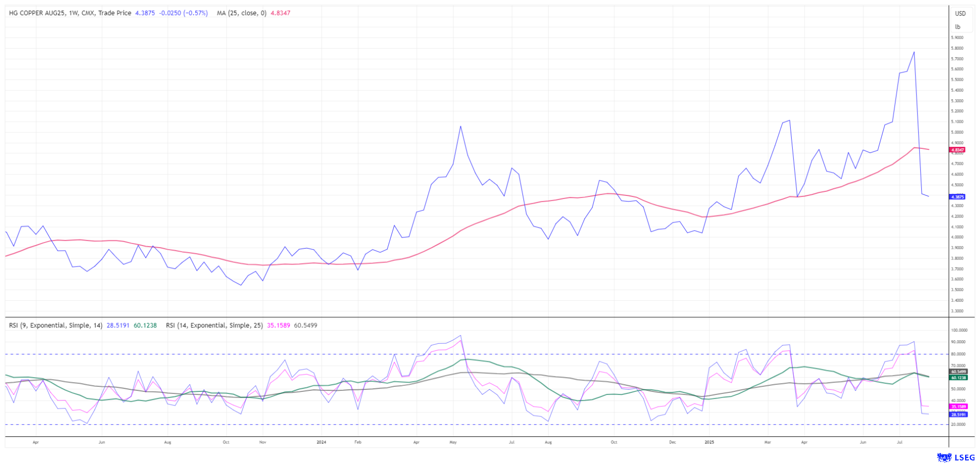Open the lb unit selector
Image resolution: width=980 pixels, height=463 pixels.
(957, 27)
